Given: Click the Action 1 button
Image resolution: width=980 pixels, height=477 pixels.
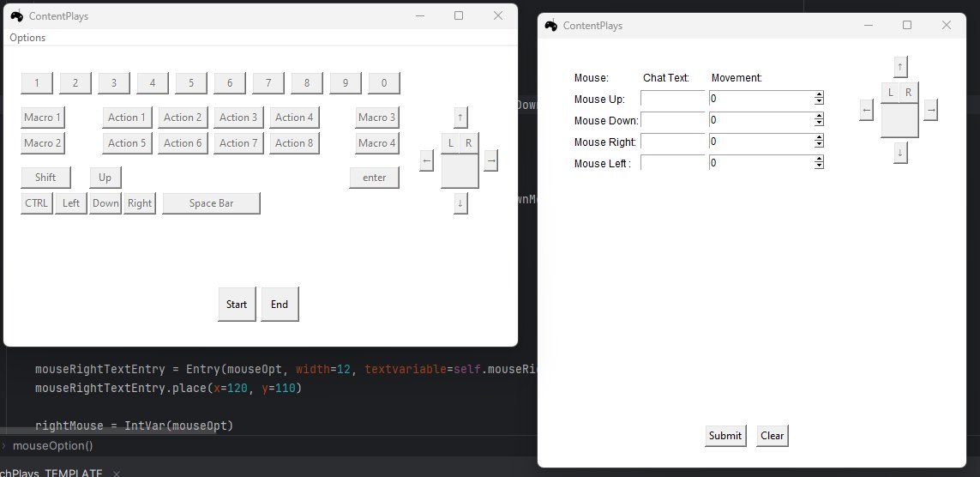Looking at the screenshot, I should pos(127,118).
